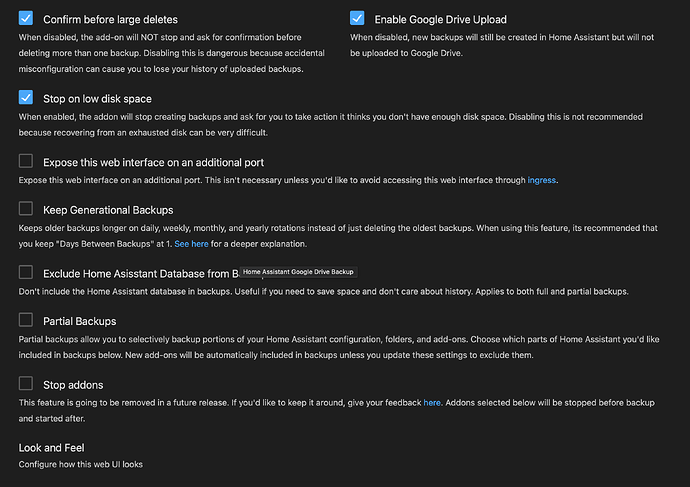Tick the Expose this web interface checkbox
The width and height of the screenshot is (690, 487).
click(x=26, y=161)
